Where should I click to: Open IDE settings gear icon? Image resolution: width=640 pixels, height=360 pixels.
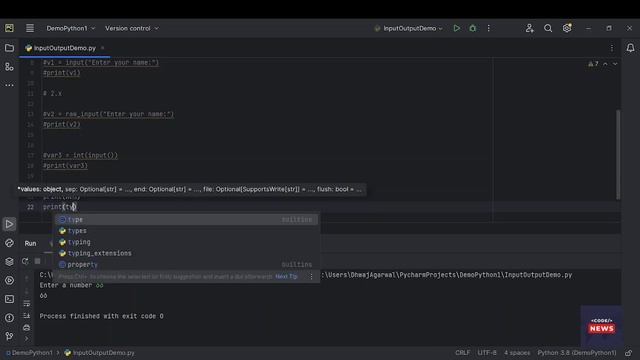point(567,28)
